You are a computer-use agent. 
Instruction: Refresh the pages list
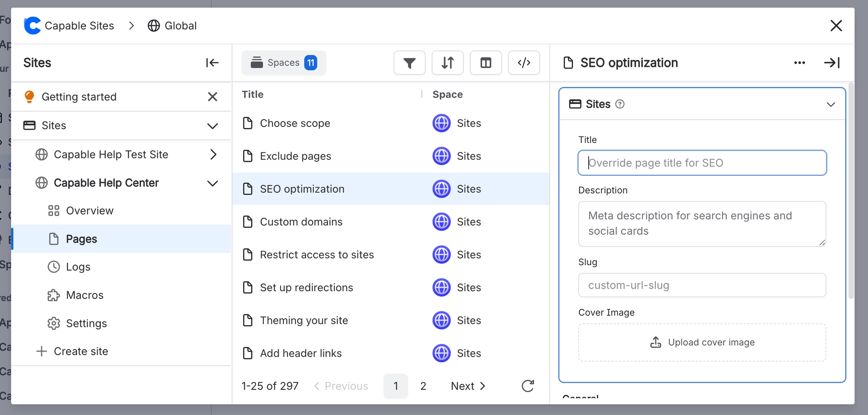point(528,386)
